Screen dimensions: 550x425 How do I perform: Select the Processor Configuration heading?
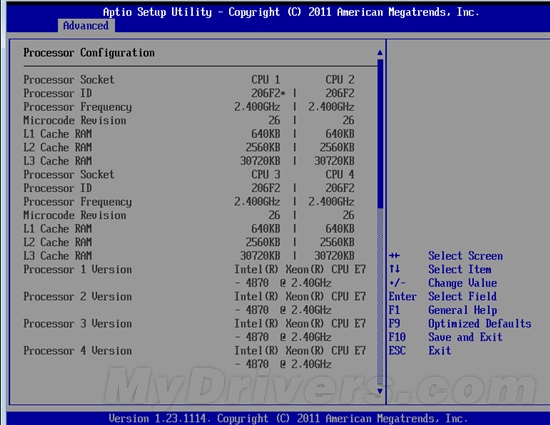click(x=89, y=53)
